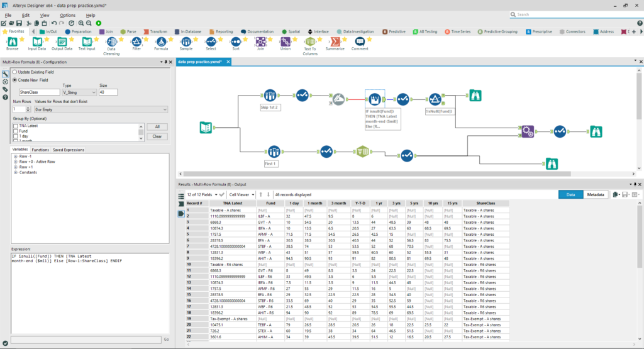644x349 pixels.
Task: Click the Run Workflow green play icon
Action: (x=99, y=23)
